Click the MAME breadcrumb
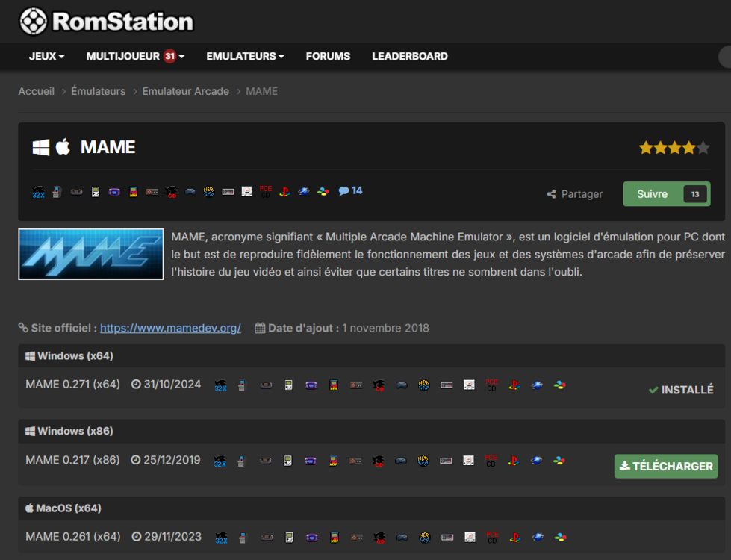The height and width of the screenshot is (560, 731). (261, 91)
